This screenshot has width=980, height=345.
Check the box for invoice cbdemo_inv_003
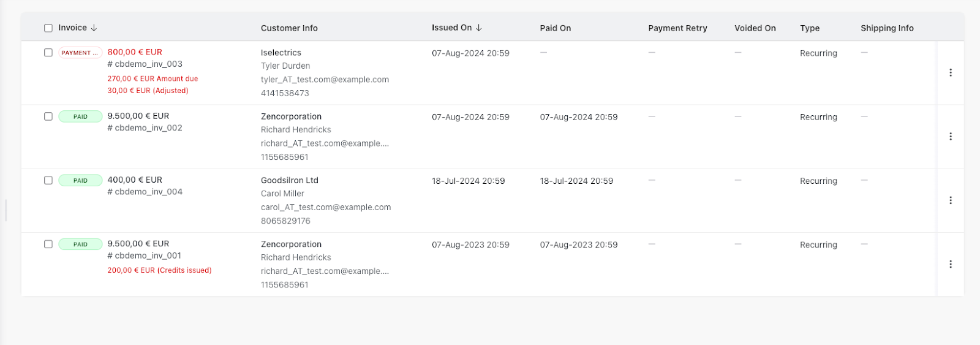48,53
